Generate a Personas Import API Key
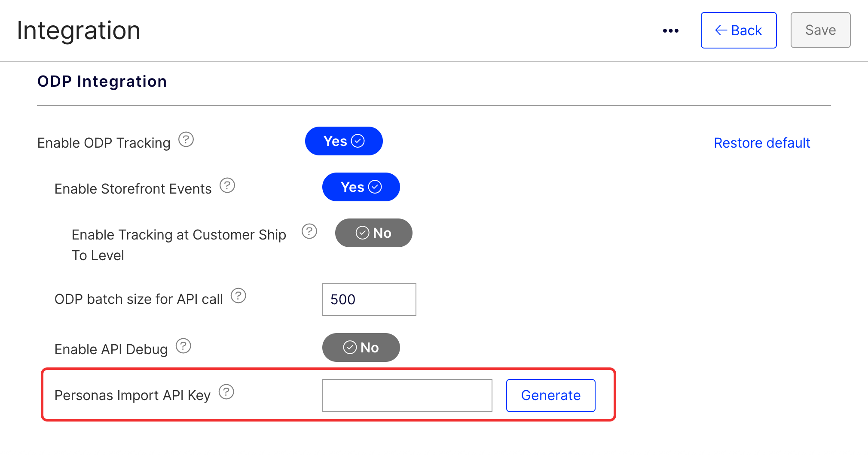 click(x=550, y=395)
